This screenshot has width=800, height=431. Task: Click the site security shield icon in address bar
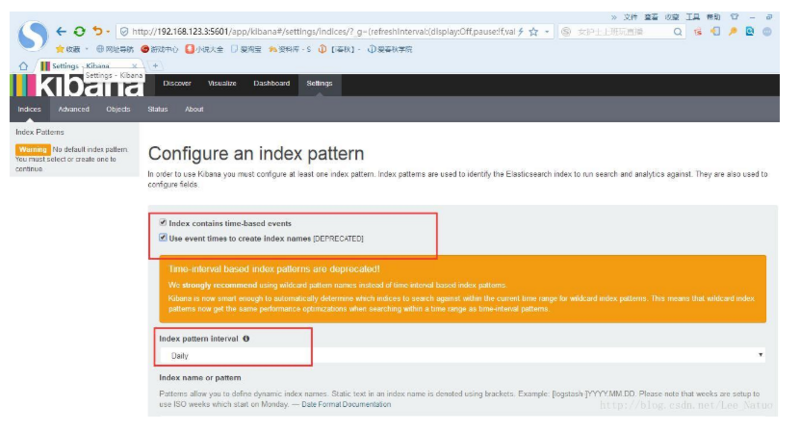pyautogui.click(x=124, y=32)
